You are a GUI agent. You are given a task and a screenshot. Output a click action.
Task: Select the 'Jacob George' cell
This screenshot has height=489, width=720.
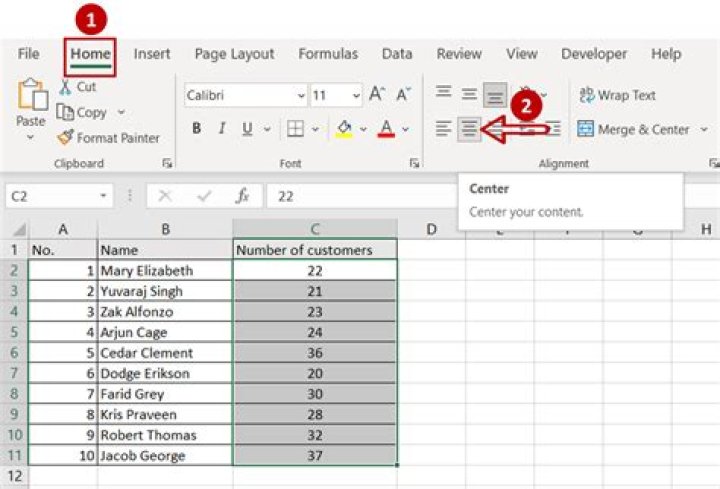point(165,455)
